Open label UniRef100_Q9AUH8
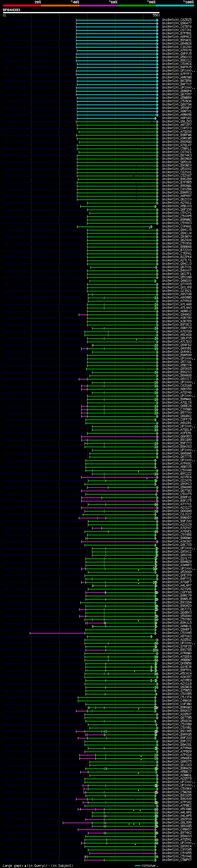Screen dimensions: 197x868 coord(177,487)
